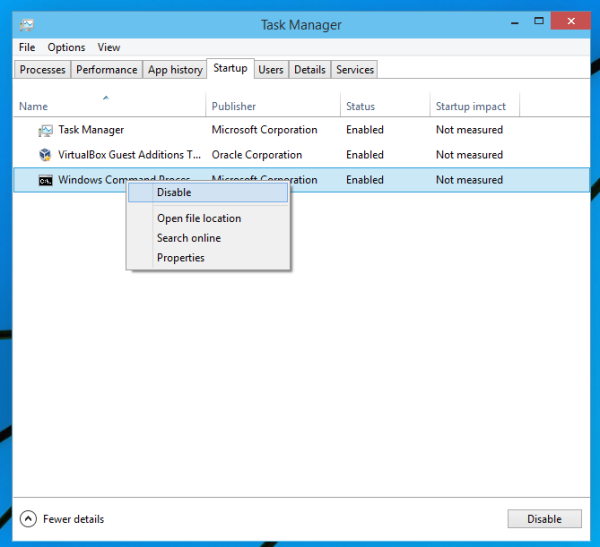Switch to the Services tab
The height and width of the screenshot is (547, 600).
point(355,70)
